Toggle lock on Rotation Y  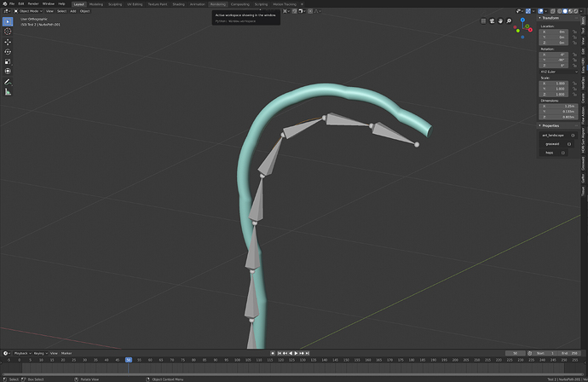click(x=574, y=60)
